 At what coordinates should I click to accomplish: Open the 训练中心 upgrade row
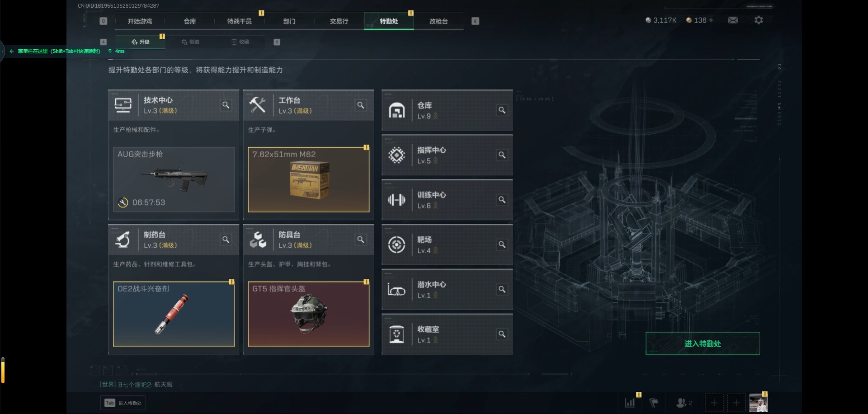click(447, 200)
